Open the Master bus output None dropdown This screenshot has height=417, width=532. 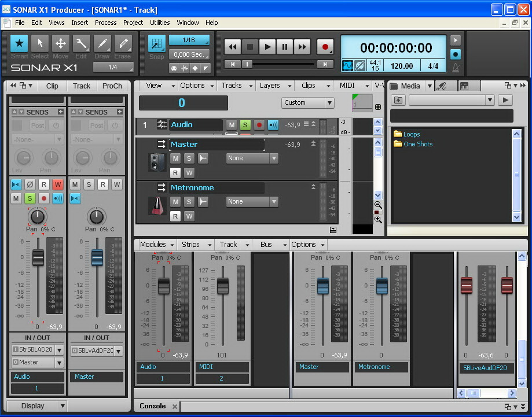(252, 158)
